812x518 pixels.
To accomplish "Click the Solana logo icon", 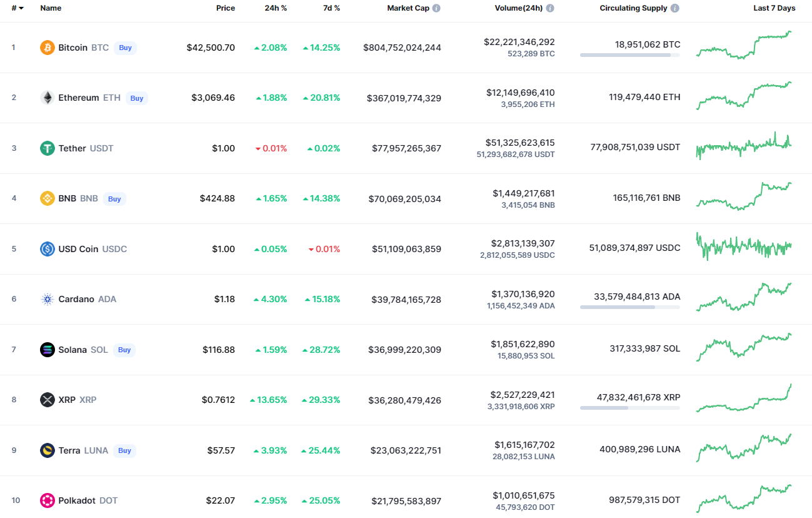I will coord(48,350).
